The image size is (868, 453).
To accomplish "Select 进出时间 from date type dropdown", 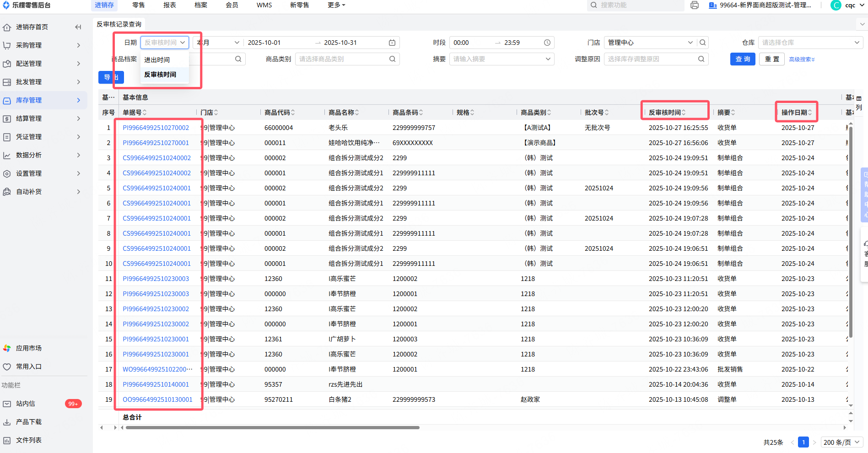I will (x=157, y=60).
